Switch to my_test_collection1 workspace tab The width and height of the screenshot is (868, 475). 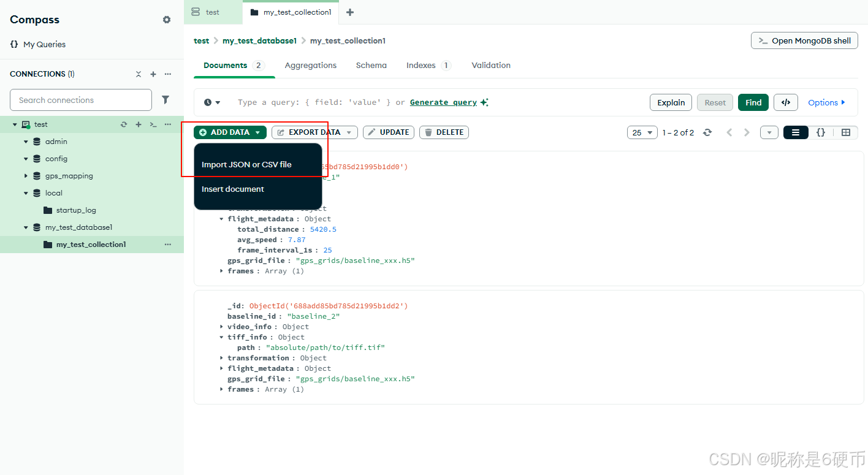point(291,12)
